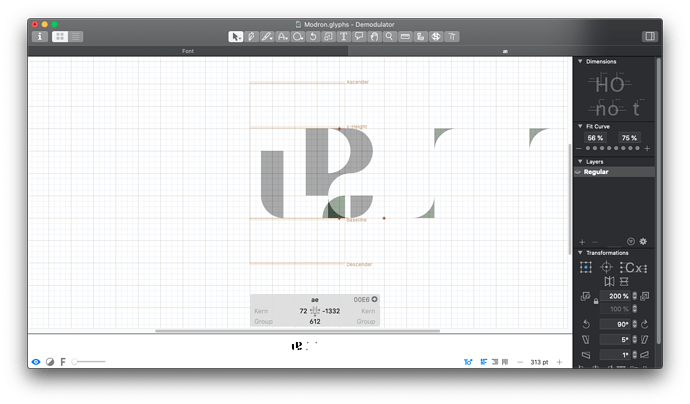Screen dimensions: 690x404
Task: Collapse the Layers section
Action: click(580, 162)
